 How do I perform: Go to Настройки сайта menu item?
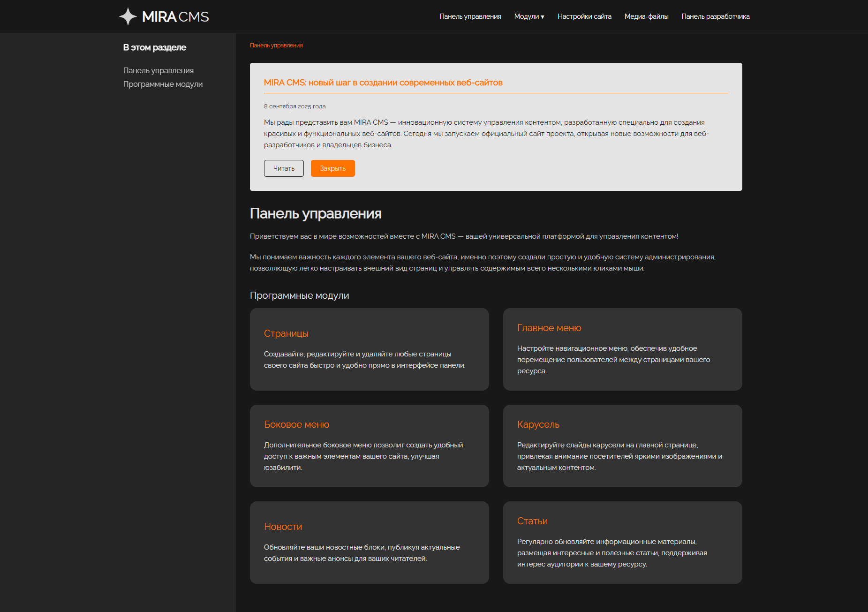coord(584,16)
